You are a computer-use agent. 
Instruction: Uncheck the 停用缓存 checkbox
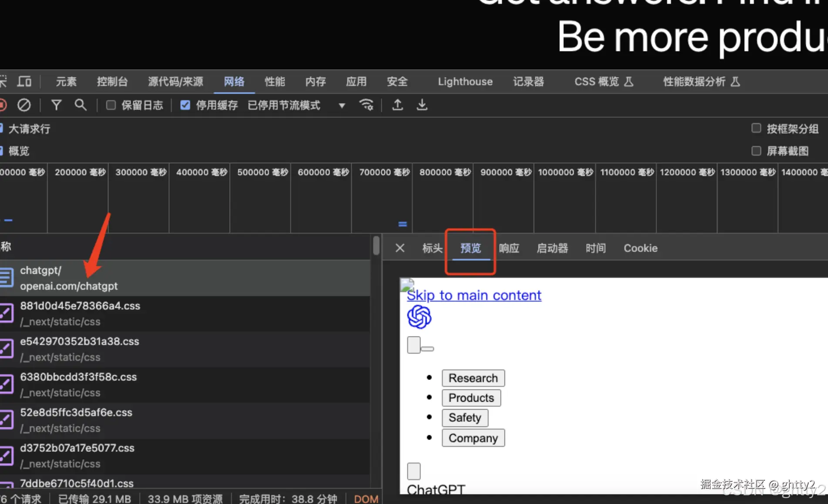click(185, 105)
